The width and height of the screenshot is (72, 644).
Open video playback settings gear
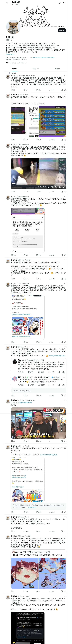coord(56,187)
